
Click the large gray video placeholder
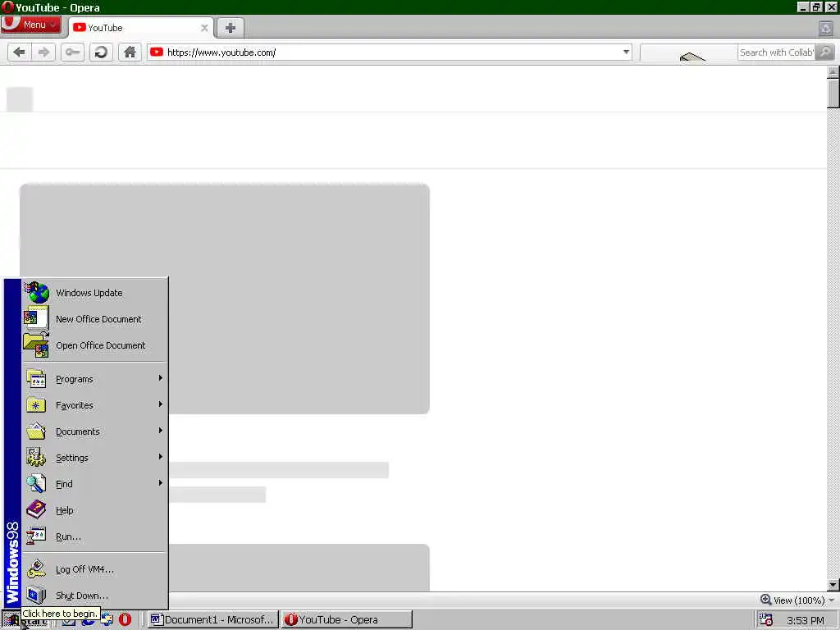tap(225, 299)
